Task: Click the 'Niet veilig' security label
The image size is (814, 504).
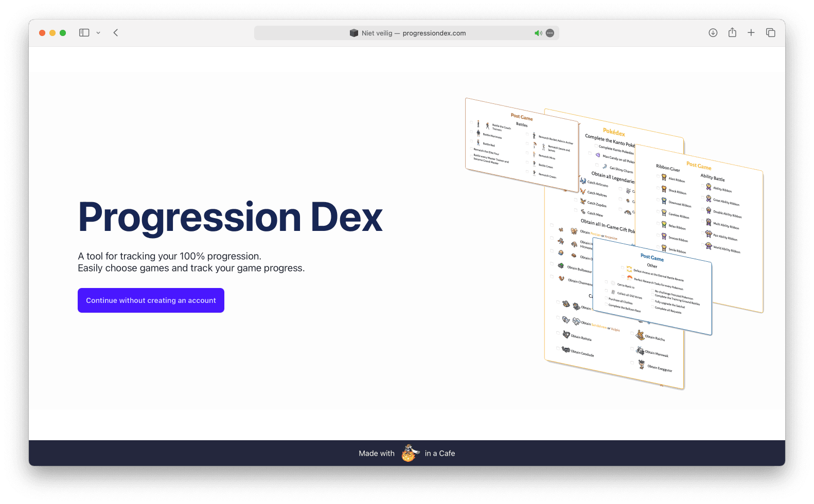Action: 377,33
